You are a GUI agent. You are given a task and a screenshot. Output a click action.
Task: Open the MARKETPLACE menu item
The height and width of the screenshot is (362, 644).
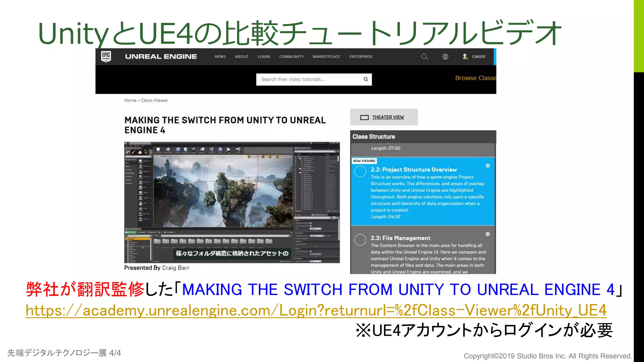pyautogui.click(x=326, y=57)
